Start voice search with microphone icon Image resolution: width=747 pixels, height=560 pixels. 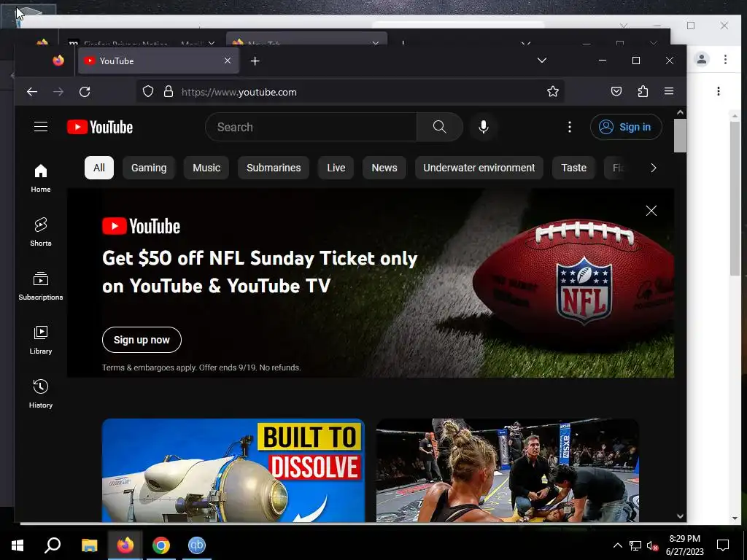click(483, 127)
